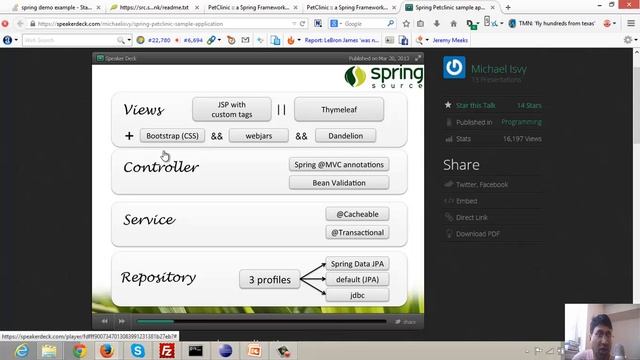Open the #22,780 rank indicator
Image resolution: width=640 pixels, height=360 pixels.
(x=154, y=40)
